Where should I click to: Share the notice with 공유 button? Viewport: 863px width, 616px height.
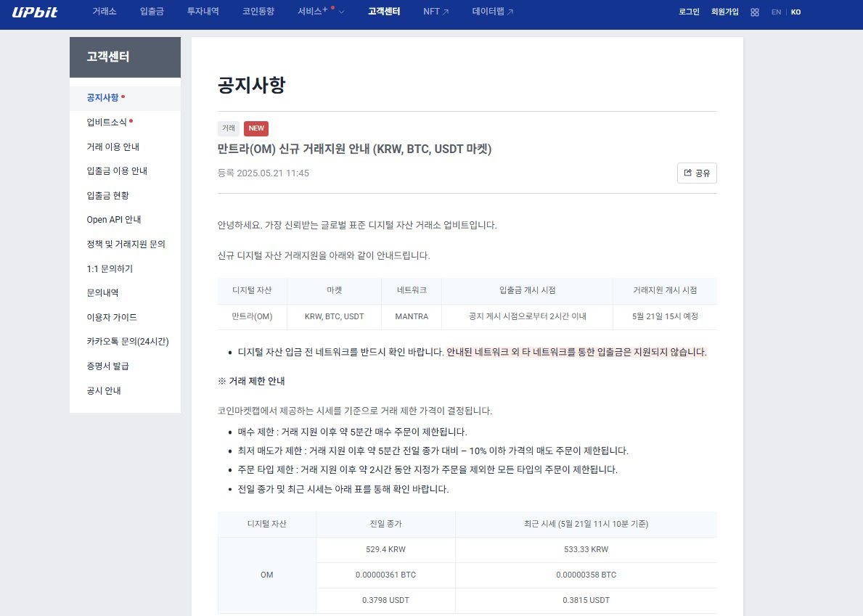(697, 173)
